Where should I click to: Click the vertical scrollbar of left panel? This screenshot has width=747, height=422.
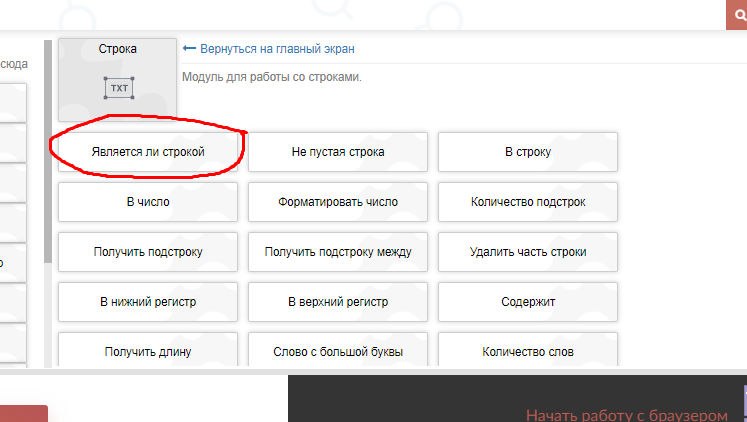tap(48, 150)
